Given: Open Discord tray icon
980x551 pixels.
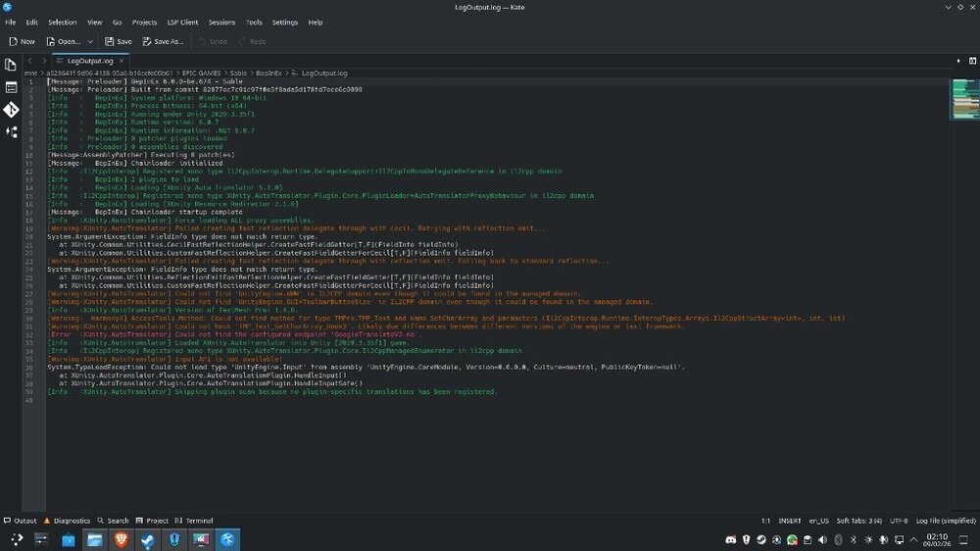Looking at the screenshot, I should pos(731,540).
